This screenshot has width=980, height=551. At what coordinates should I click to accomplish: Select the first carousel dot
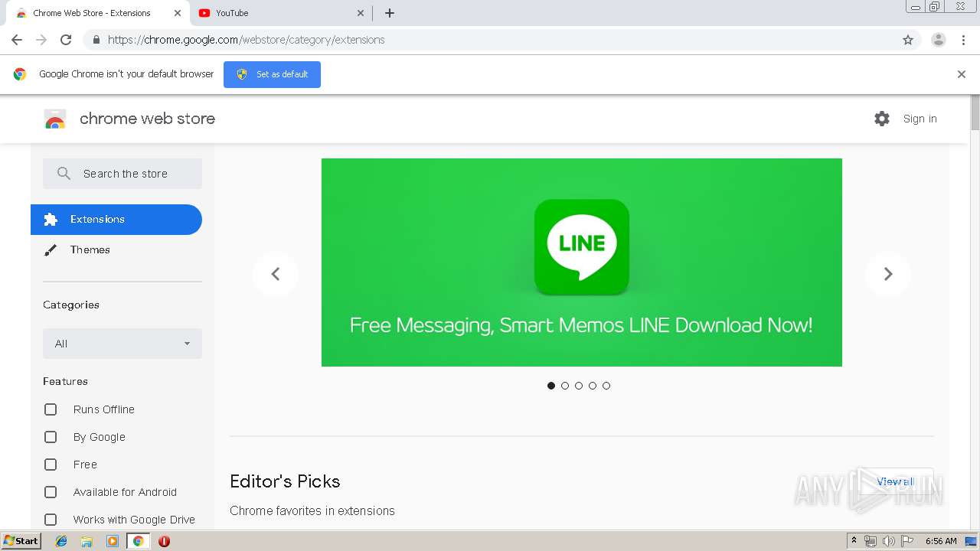point(551,386)
